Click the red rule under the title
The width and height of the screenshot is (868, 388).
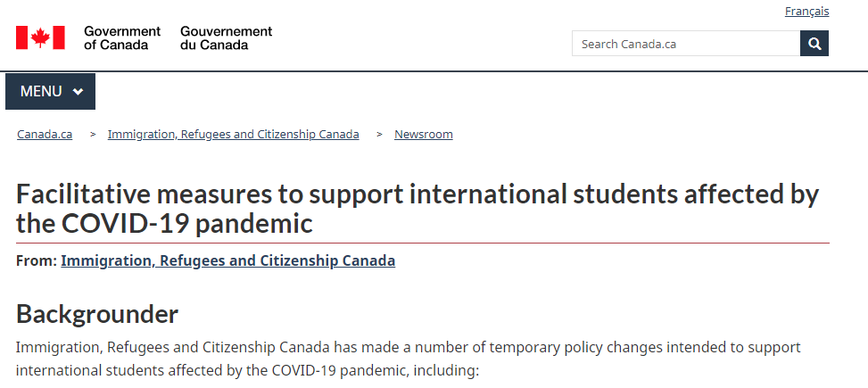[422, 243]
